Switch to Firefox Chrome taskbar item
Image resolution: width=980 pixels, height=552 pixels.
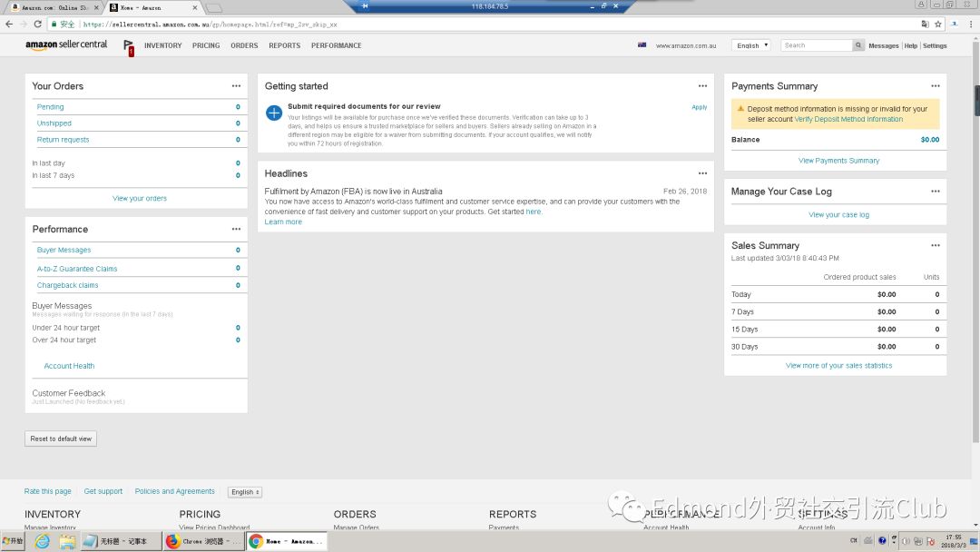(203, 541)
